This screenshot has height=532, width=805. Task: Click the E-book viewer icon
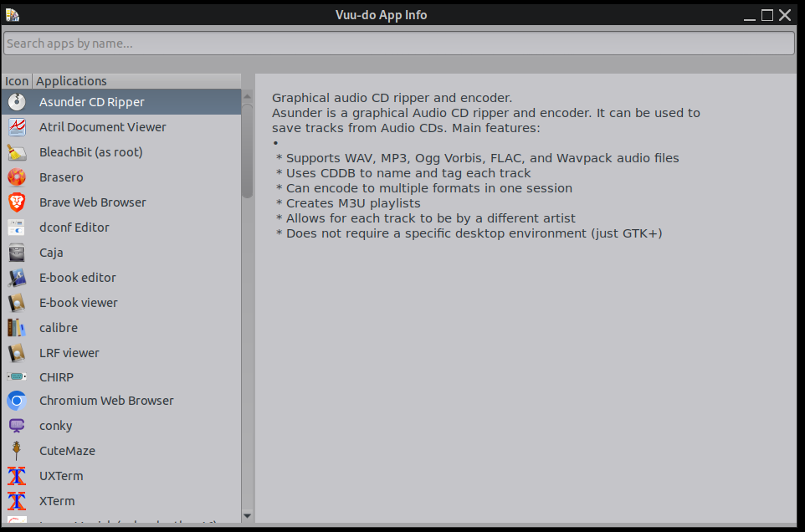coord(17,303)
